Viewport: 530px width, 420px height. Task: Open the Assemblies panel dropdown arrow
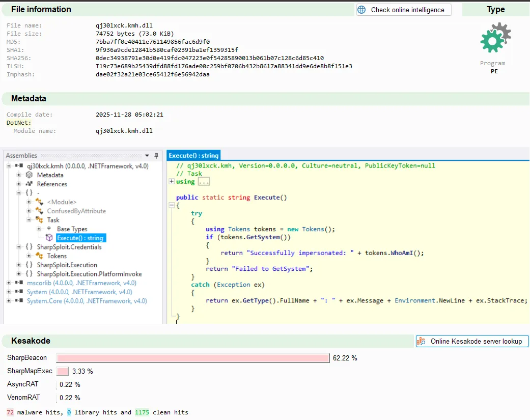click(x=148, y=156)
